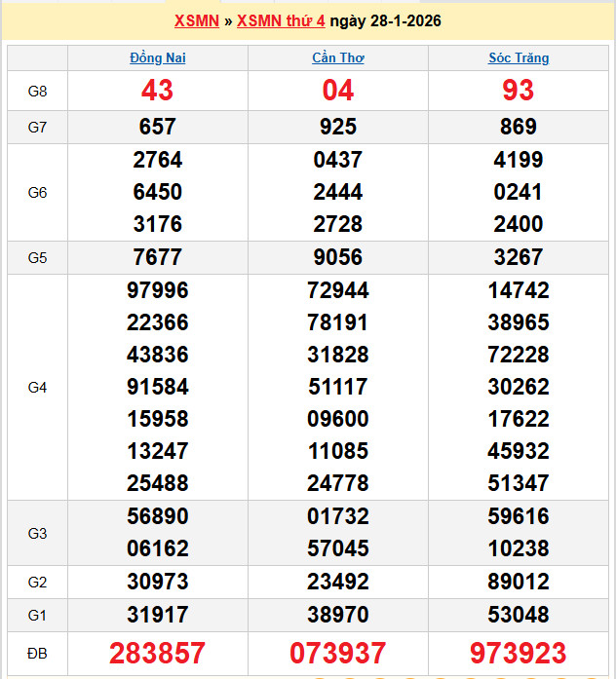616x679 pixels.
Task: Select Đồng Nai special prize number 283857
Action: pos(157,653)
